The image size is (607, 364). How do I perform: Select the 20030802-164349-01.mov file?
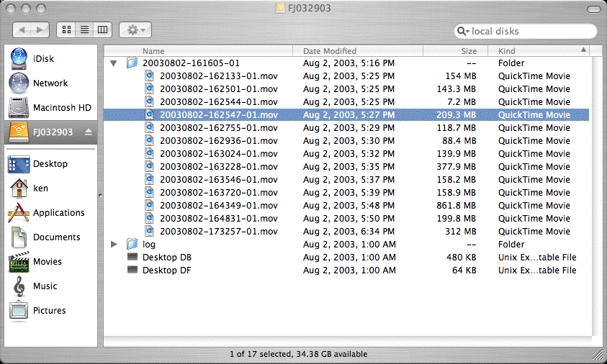click(218, 206)
